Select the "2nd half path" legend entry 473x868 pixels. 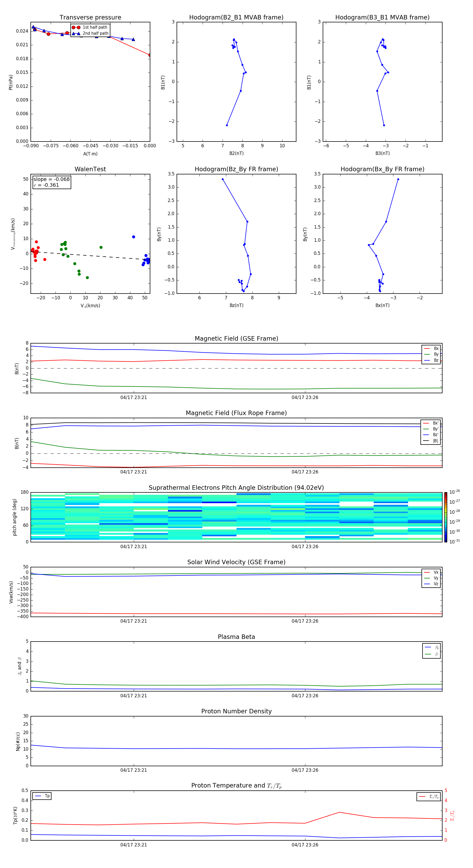(x=90, y=33)
